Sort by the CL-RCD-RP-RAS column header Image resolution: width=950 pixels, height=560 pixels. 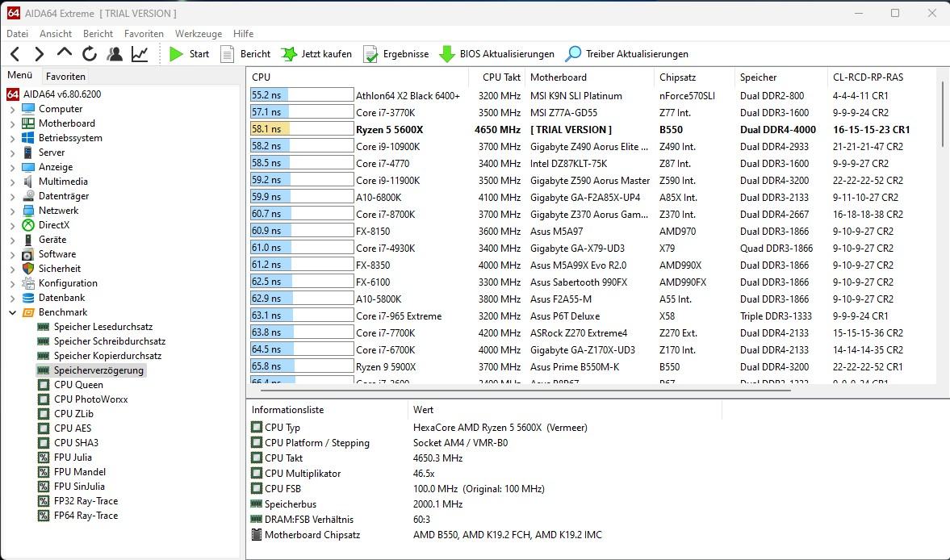881,77
